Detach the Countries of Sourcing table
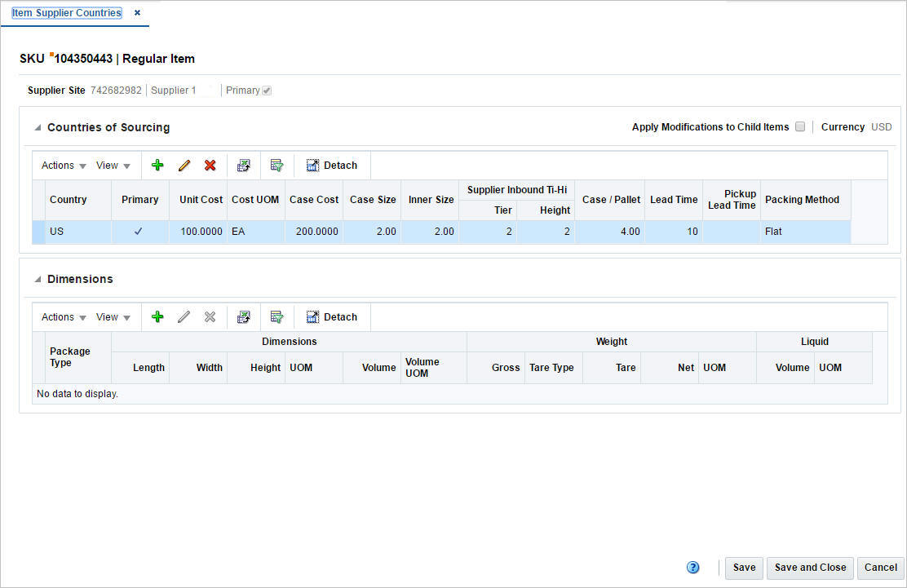Viewport: 907px width, 588px height. click(332, 166)
